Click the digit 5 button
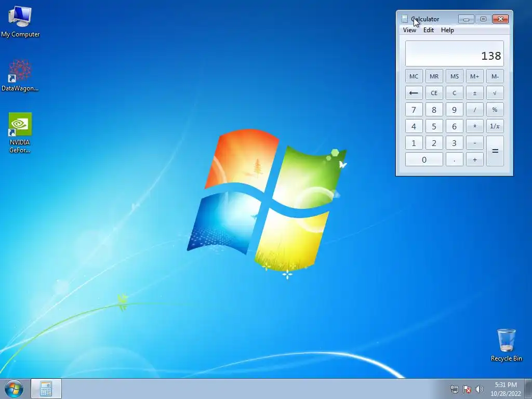532x399 pixels. 434,126
